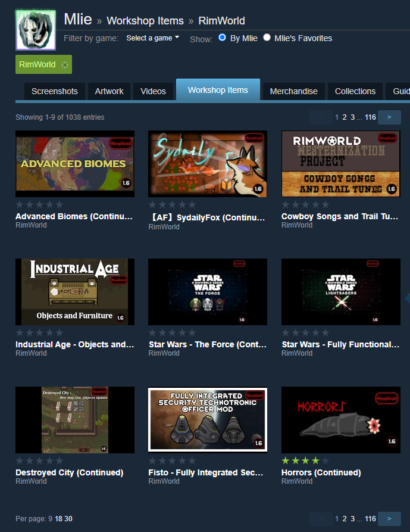Click the star rating under Destroyed City

(x=39, y=461)
